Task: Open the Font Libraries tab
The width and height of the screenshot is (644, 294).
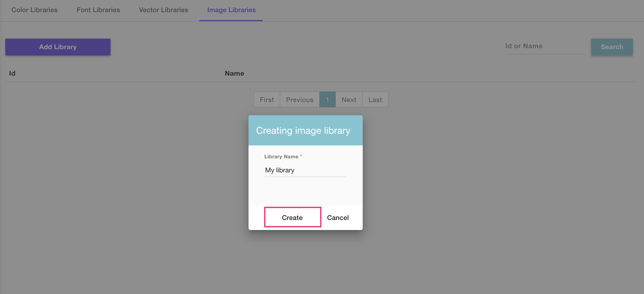Action: pyautogui.click(x=98, y=10)
